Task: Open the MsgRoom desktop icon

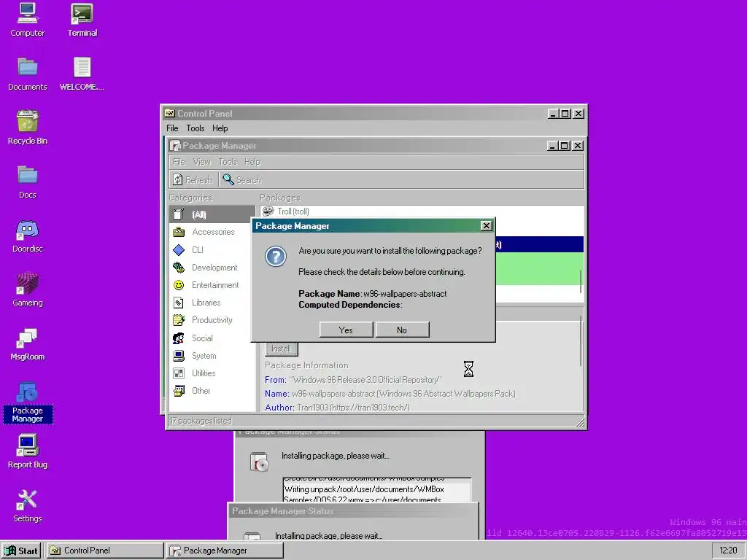Action: (27, 344)
